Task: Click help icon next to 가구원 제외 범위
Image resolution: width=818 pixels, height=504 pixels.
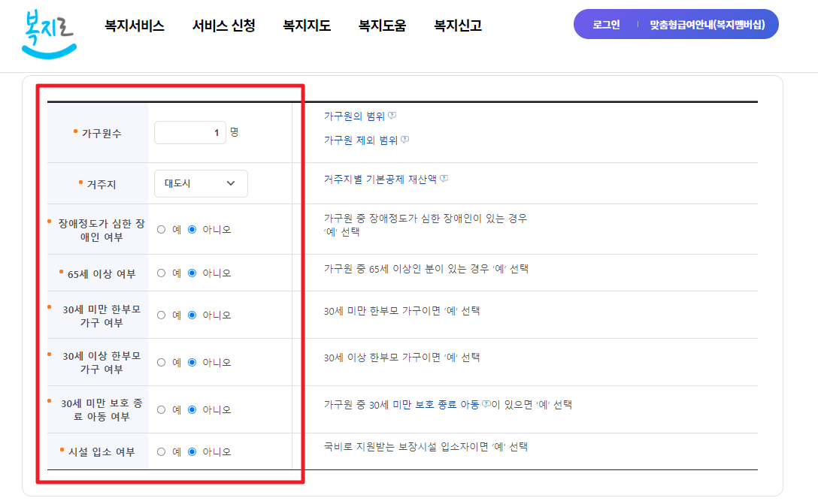Action: pyautogui.click(x=404, y=139)
